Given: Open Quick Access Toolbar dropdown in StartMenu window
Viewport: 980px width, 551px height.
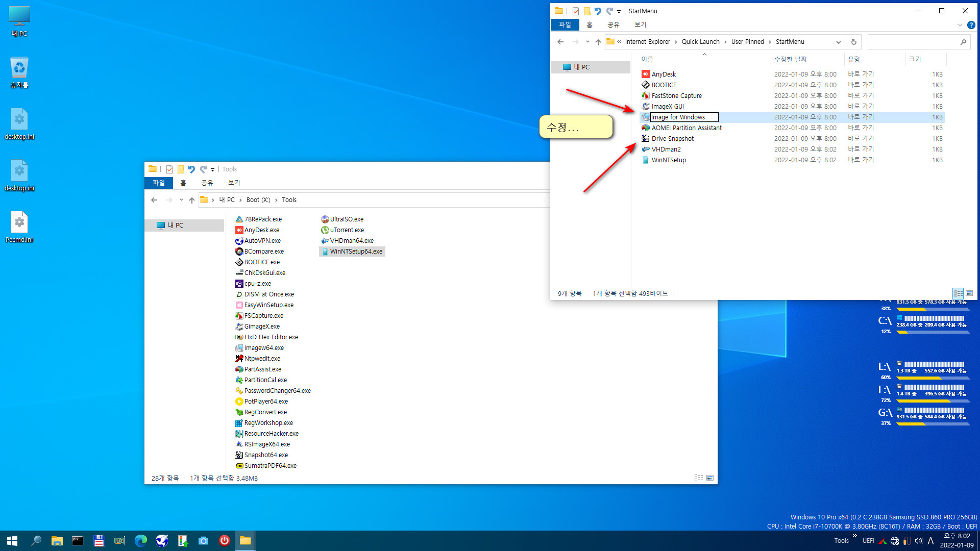Looking at the screenshot, I should [619, 11].
